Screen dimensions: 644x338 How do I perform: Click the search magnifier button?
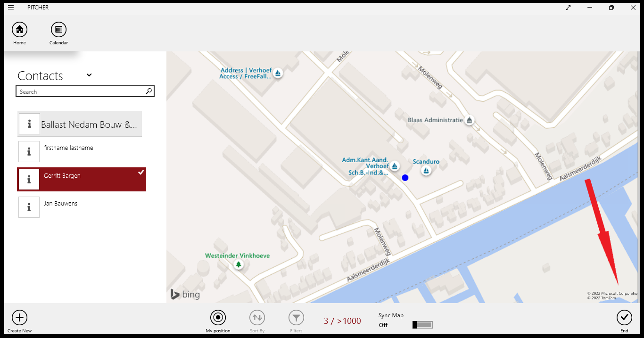pos(149,91)
